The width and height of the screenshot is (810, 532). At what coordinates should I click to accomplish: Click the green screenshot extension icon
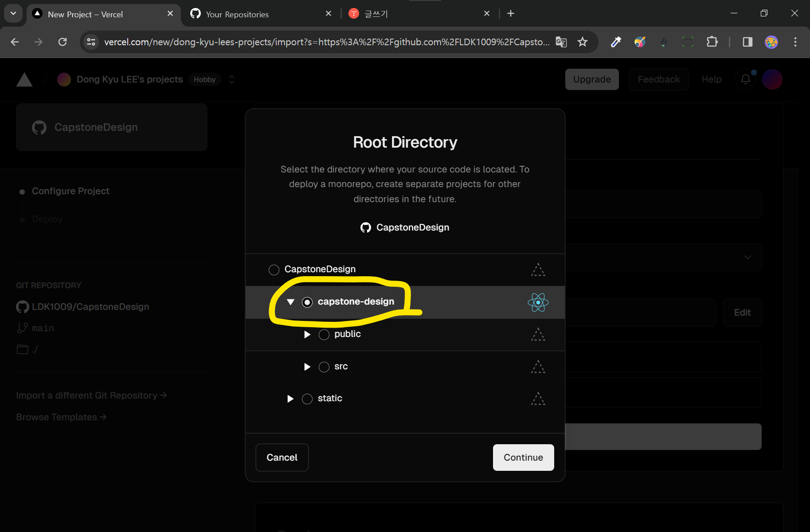688,42
